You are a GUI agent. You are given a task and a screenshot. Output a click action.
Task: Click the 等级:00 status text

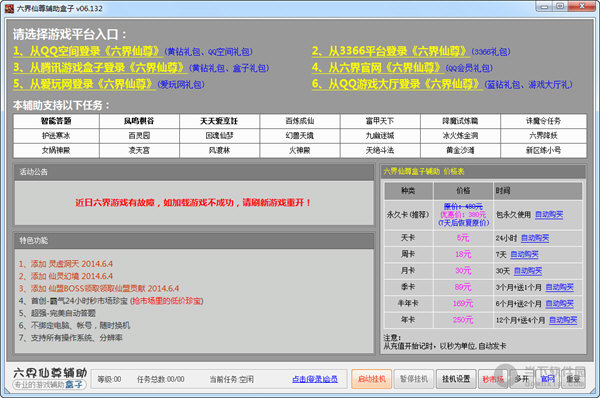pyautogui.click(x=109, y=379)
